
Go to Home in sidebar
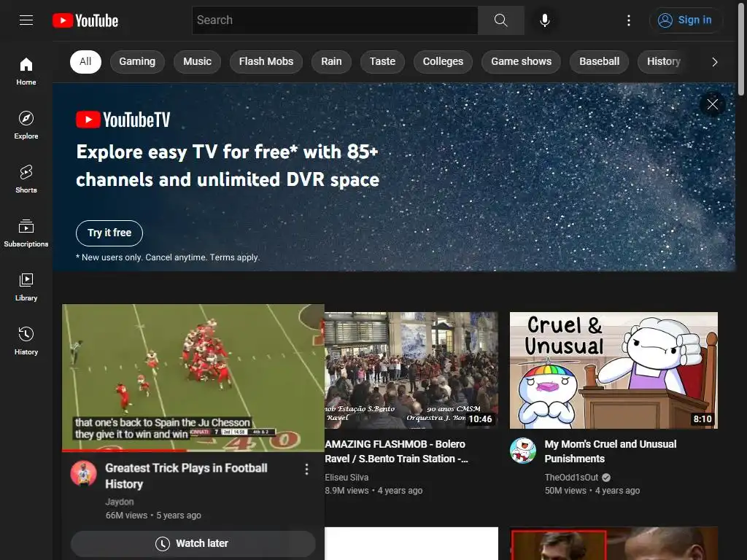[26, 71]
